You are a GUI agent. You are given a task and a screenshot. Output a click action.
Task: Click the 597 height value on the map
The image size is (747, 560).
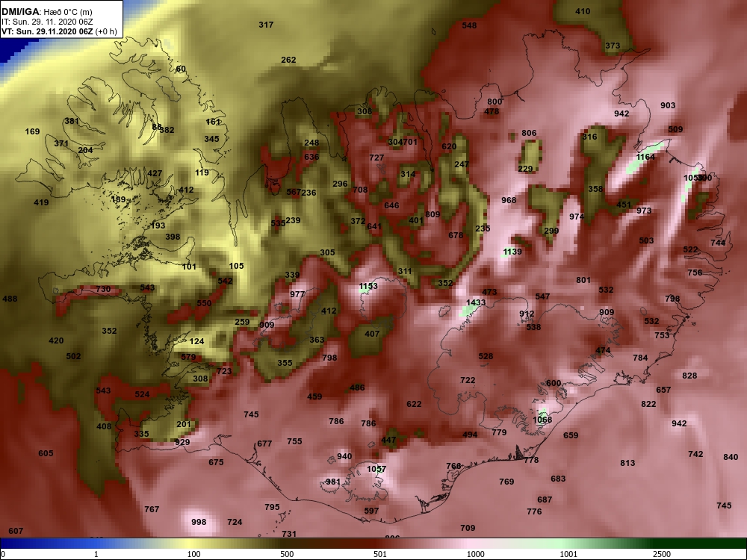tap(371, 511)
